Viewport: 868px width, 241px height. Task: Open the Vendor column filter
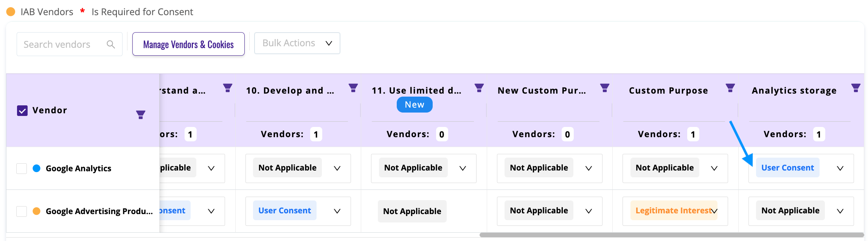(141, 115)
